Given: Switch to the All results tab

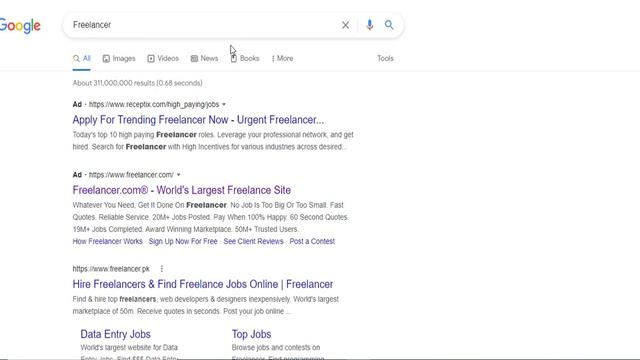Looking at the screenshot, I should [82, 58].
